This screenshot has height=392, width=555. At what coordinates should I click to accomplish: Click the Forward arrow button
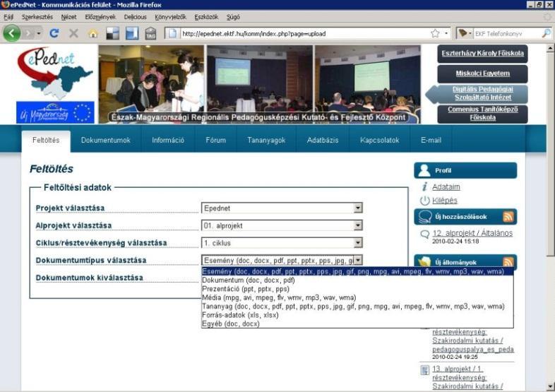[x=28, y=34]
